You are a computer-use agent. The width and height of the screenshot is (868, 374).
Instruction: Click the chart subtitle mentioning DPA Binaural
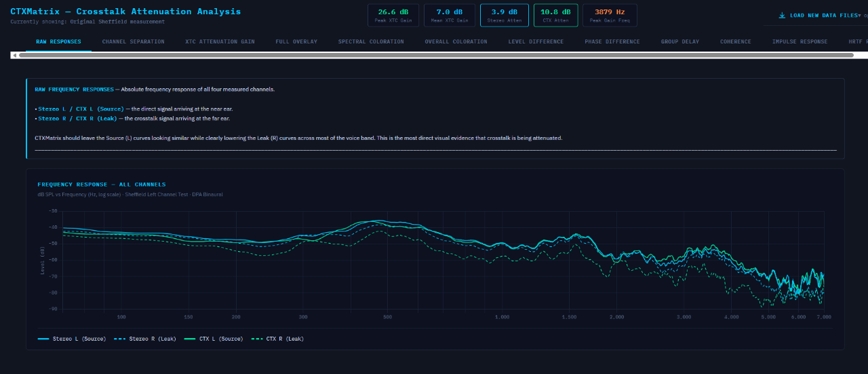pyautogui.click(x=130, y=194)
